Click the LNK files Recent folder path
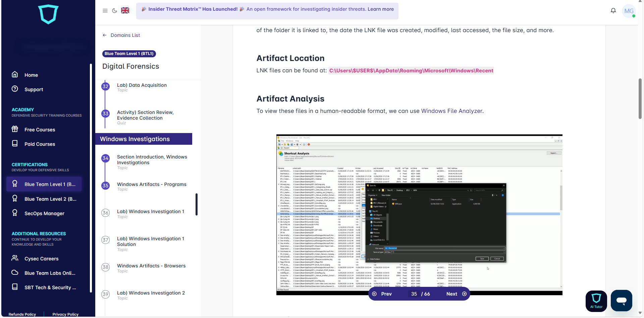Image resolution: width=644 pixels, height=318 pixels. click(411, 71)
